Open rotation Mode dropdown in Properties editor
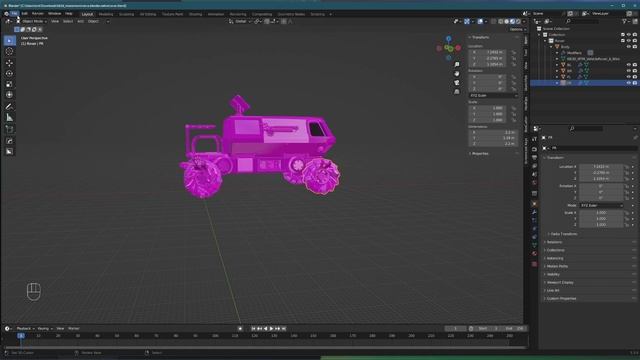Viewport: 640px width, 360px height. tap(601, 205)
